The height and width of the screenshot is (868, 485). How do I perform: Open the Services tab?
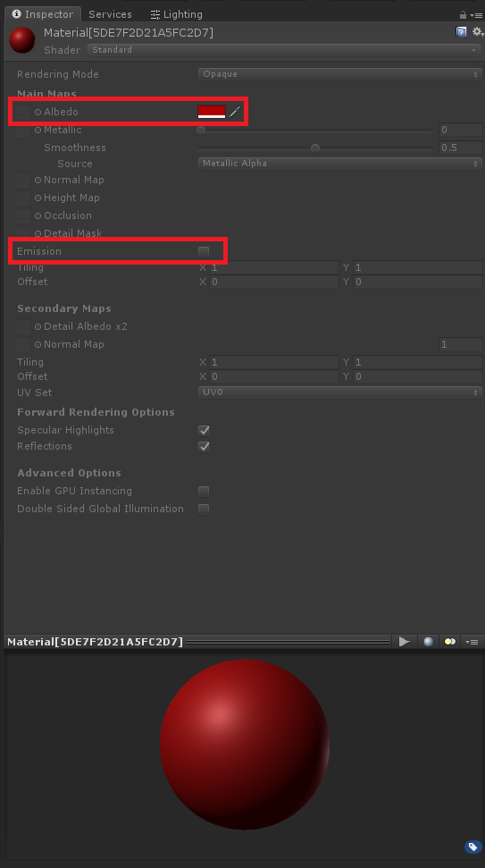110,13
